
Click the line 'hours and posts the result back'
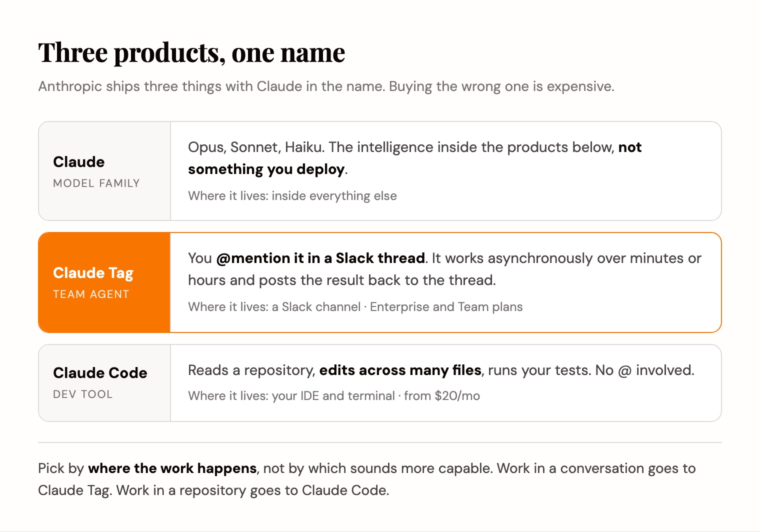(342, 280)
